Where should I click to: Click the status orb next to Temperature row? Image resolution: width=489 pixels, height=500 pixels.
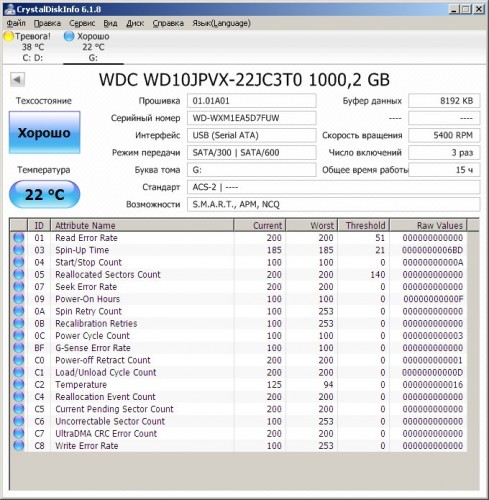coord(19,384)
